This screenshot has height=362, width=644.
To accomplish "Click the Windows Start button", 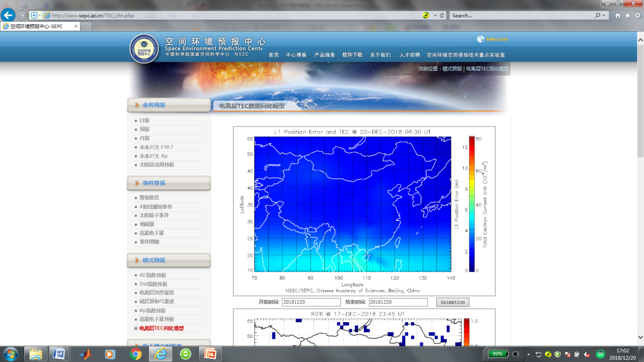I will (x=11, y=354).
